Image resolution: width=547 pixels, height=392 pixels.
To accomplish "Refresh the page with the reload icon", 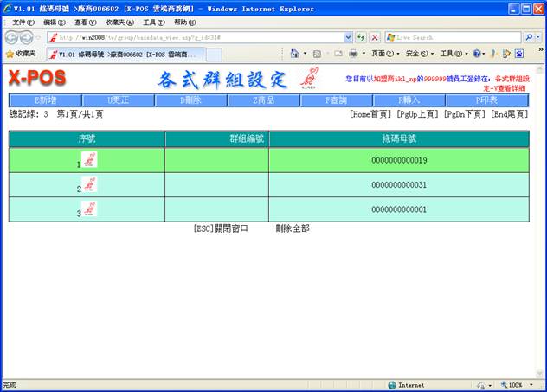I will [361, 37].
